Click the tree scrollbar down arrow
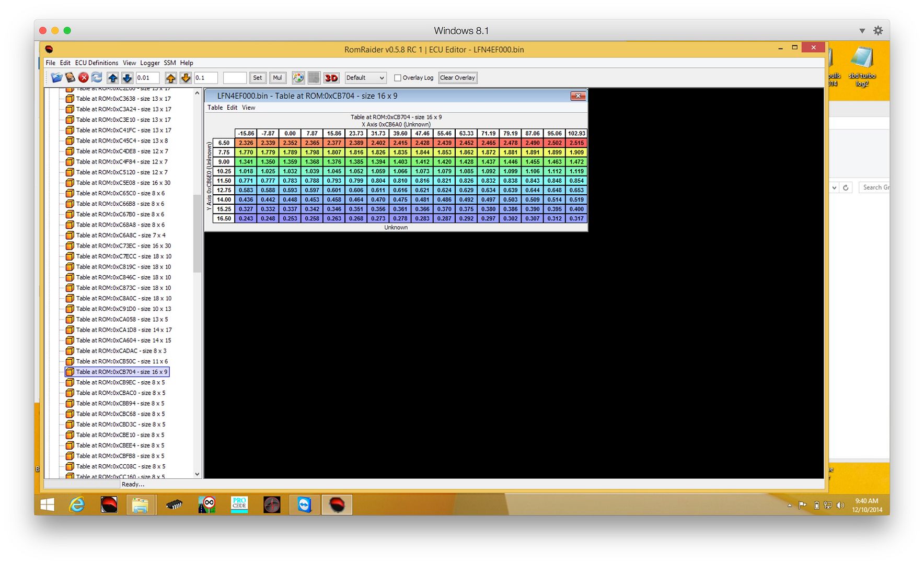Image resolution: width=924 pixels, height=564 pixels. pos(197,474)
